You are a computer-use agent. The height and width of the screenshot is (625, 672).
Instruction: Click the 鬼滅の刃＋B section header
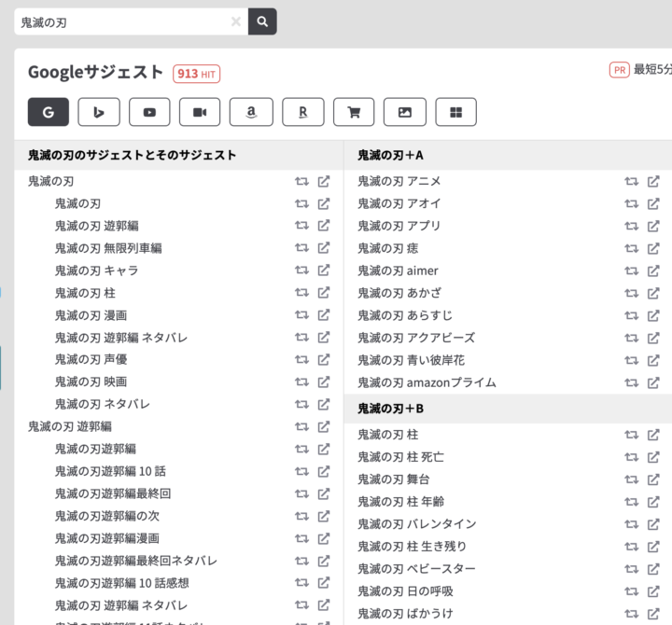pyautogui.click(x=391, y=409)
